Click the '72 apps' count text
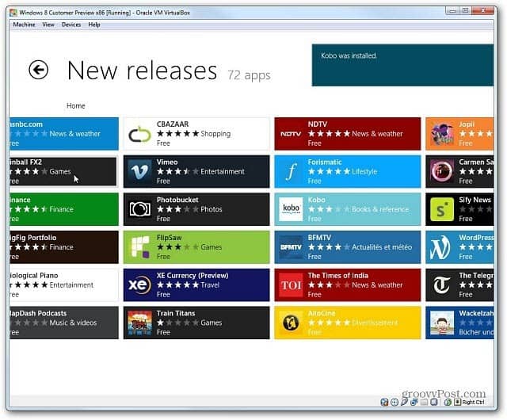This screenshot has height=420, width=507. point(249,75)
